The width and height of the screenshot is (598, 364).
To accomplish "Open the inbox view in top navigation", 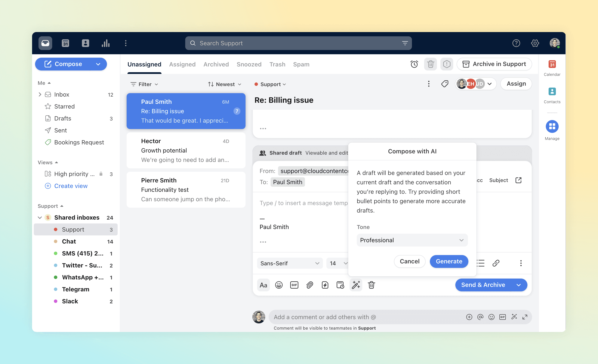I will tap(45, 43).
